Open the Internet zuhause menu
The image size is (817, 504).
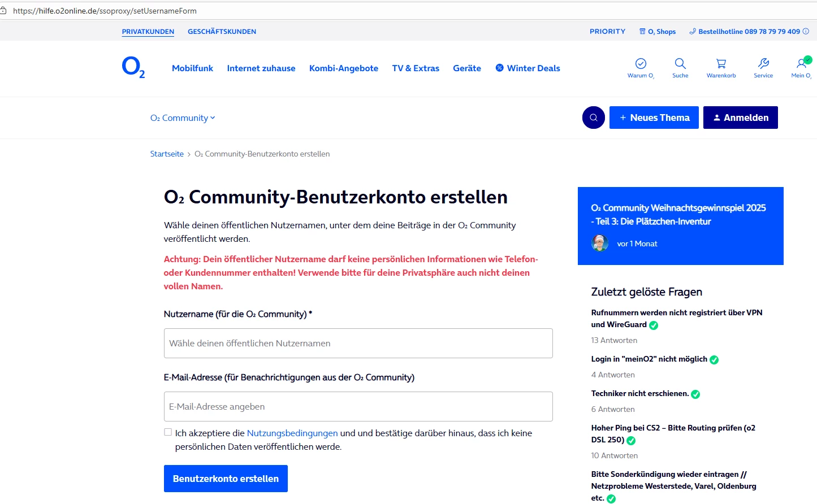click(x=261, y=68)
